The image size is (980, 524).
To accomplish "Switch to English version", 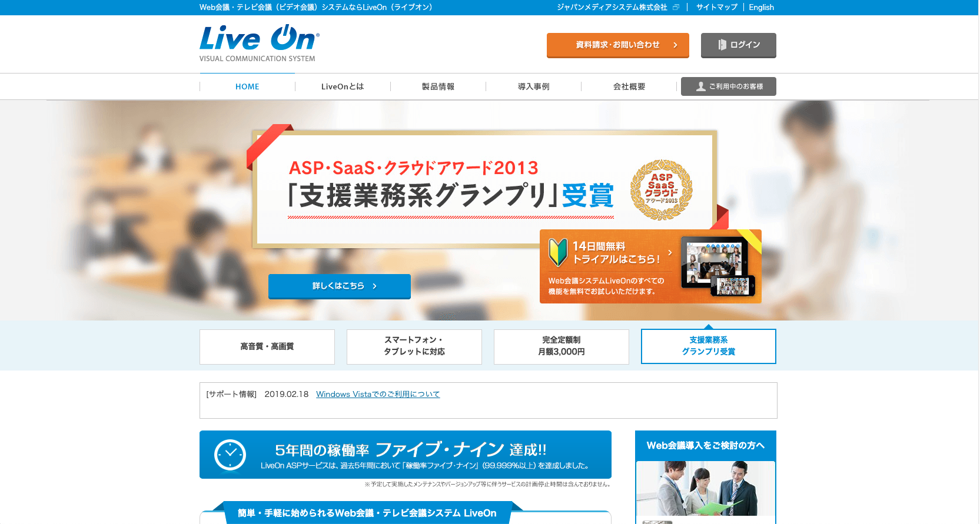I will click(x=761, y=8).
